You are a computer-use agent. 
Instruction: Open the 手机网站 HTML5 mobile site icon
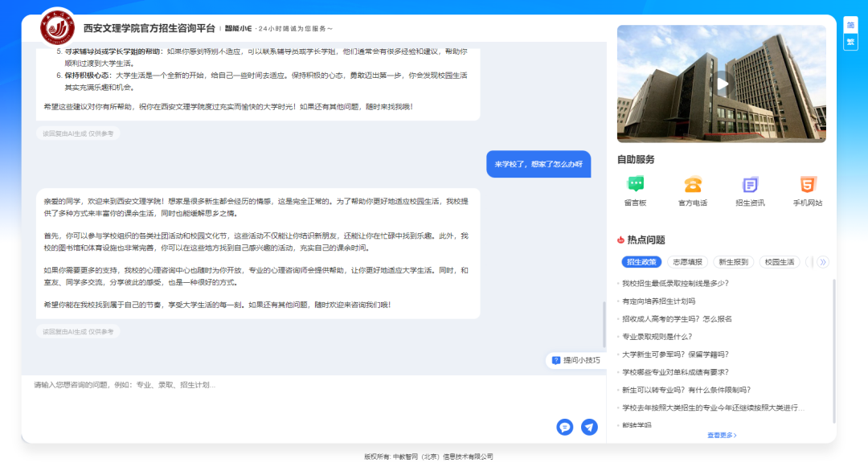click(808, 185)
